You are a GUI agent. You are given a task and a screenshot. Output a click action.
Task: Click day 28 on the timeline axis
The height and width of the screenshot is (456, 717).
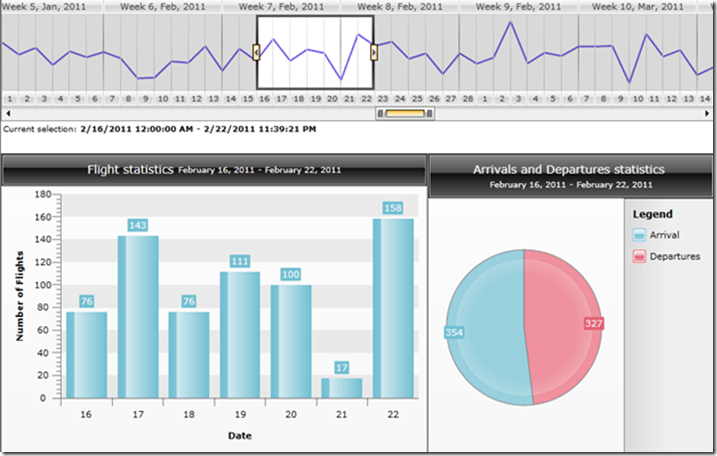467,98
